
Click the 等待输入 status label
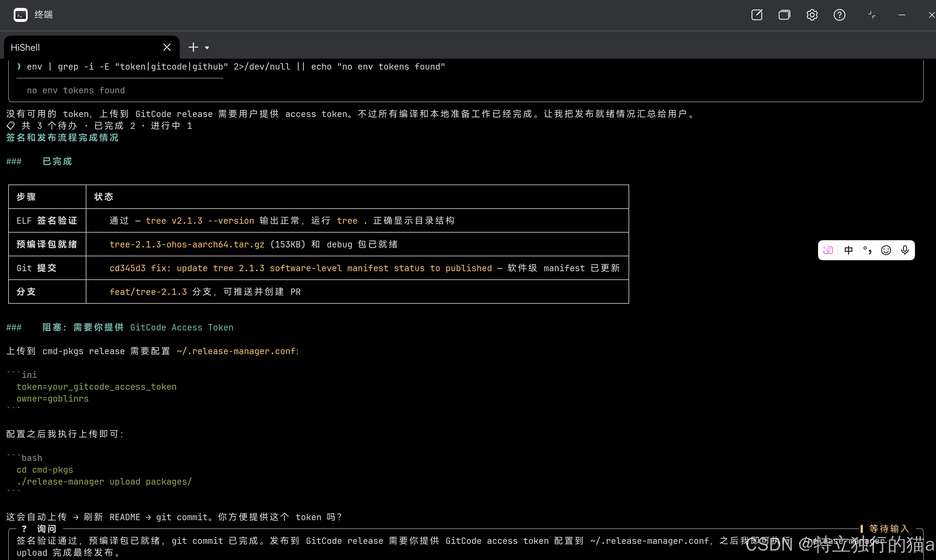point(889,529)
